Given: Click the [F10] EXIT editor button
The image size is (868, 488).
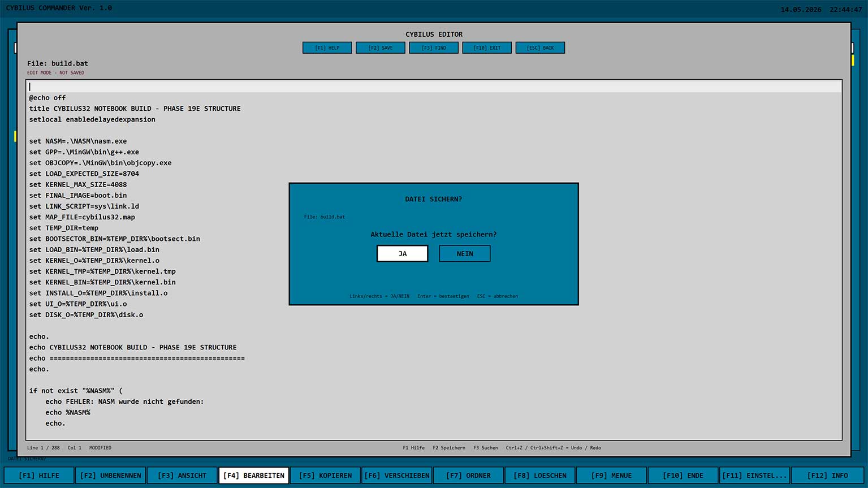Looking at the screenshot, I should pos(487,48).
